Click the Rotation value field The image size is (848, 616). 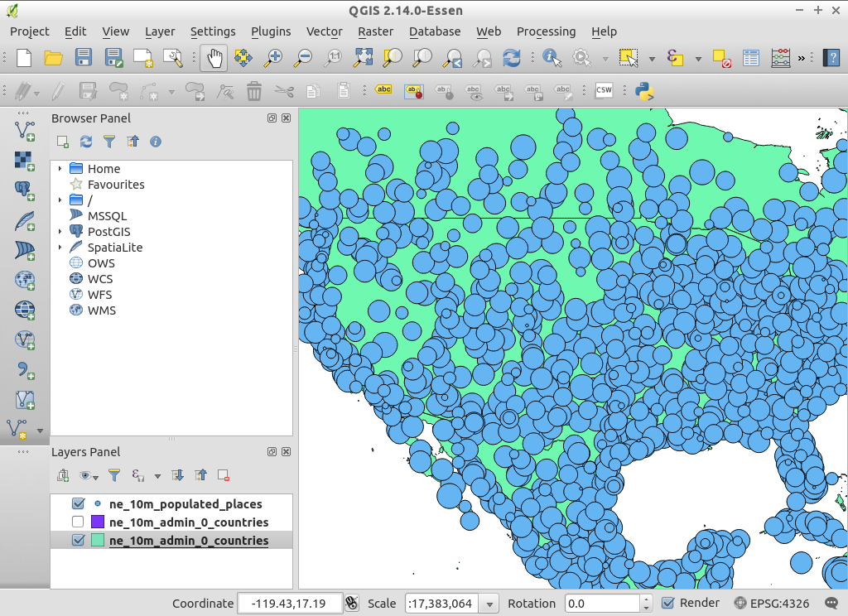pyautogui.click(x=603, y=603)
